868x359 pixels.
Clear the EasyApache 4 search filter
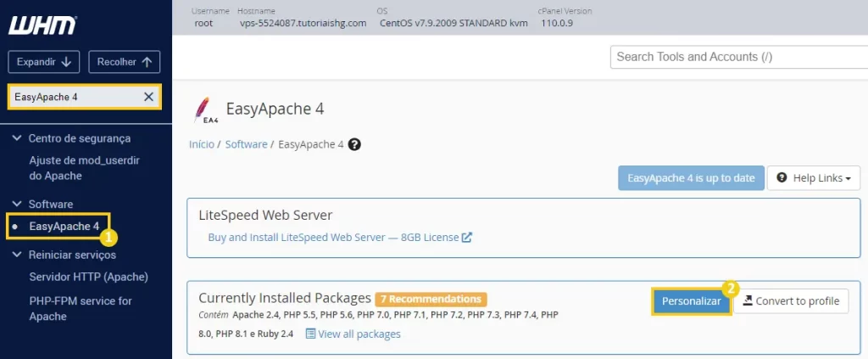pyautogui.click(x=148, y=97)
